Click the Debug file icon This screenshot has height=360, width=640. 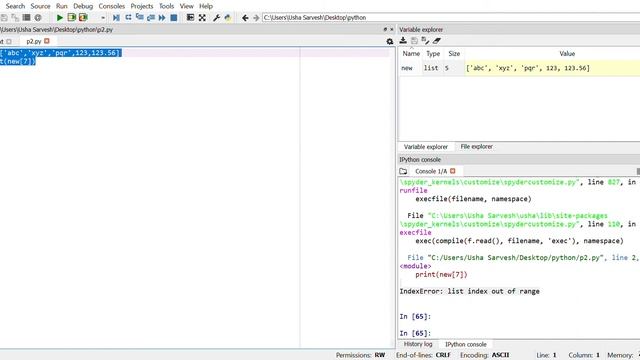point(116,18)
